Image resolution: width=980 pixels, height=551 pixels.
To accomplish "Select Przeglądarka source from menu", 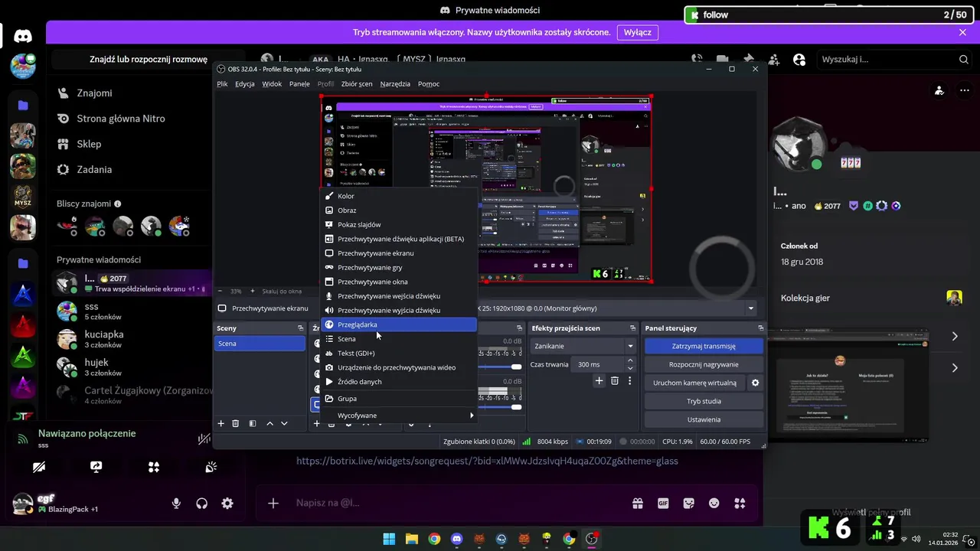I will click(x=398, y=324).
